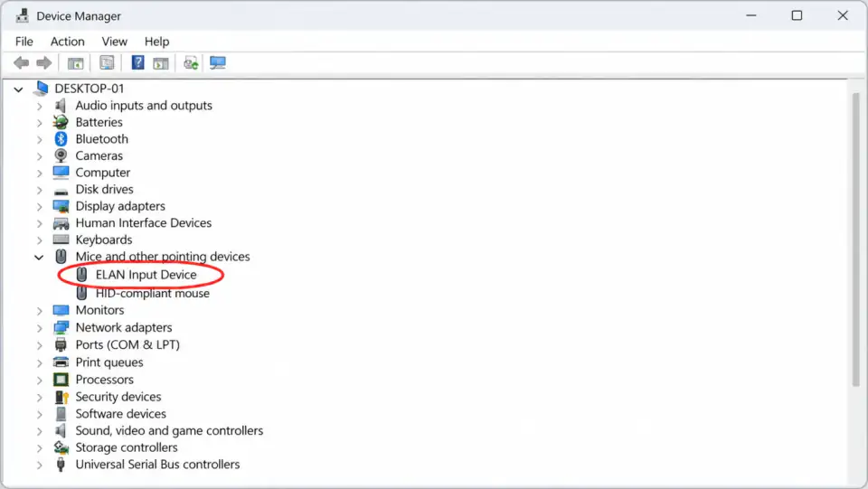The width and height of the screenshot is (868, 489).
Task: Expand the Keyboards category chevron
Action: pos(39,240)
